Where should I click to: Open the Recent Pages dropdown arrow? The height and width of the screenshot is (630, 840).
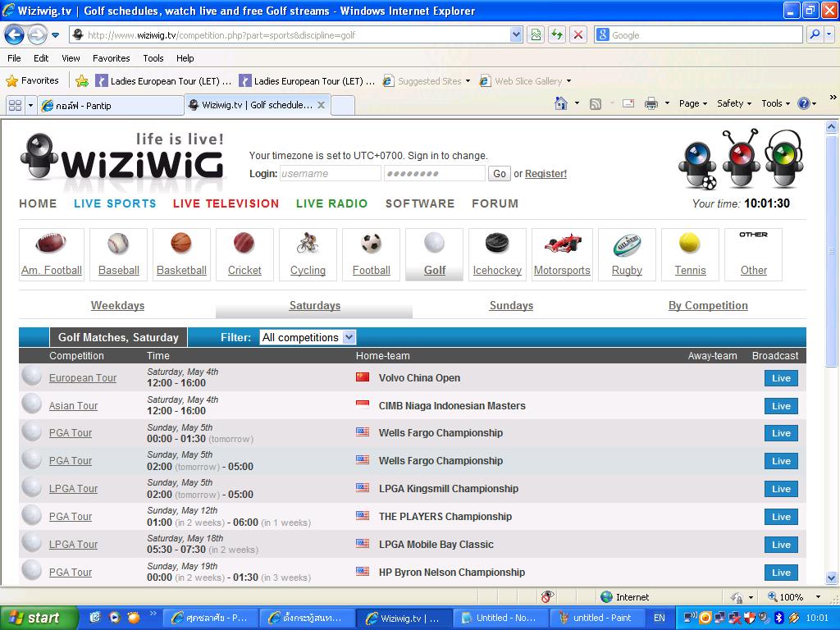[56, 36]
